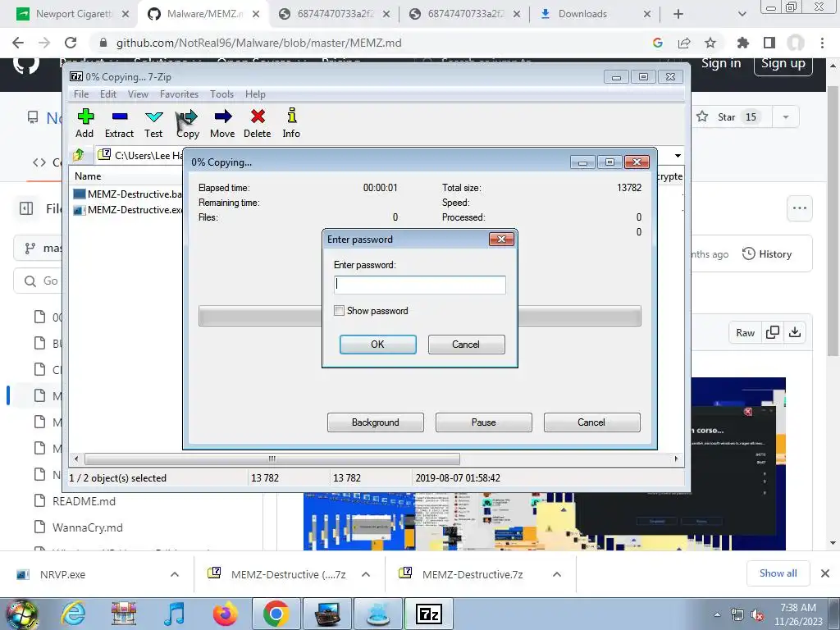Image resolution: width=840 pixels, height=630 pixels.
Task: Show all downloads
Action: [x=778, y=573]
